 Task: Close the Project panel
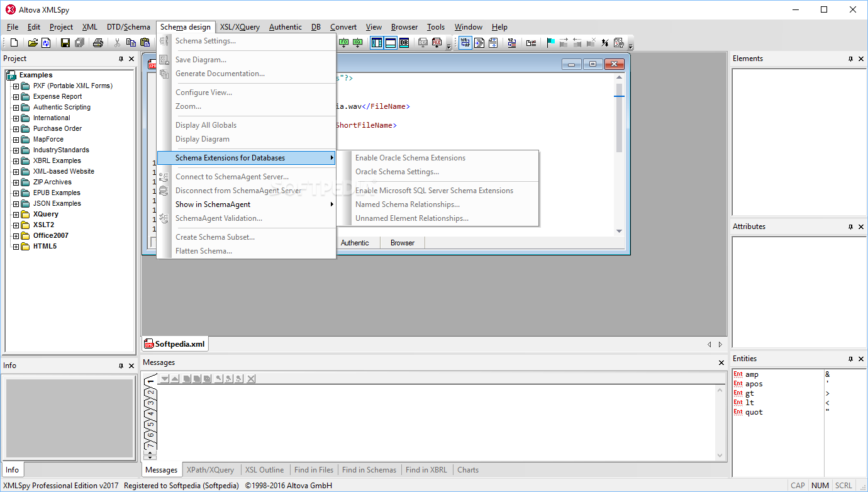[x=131, y=59]
